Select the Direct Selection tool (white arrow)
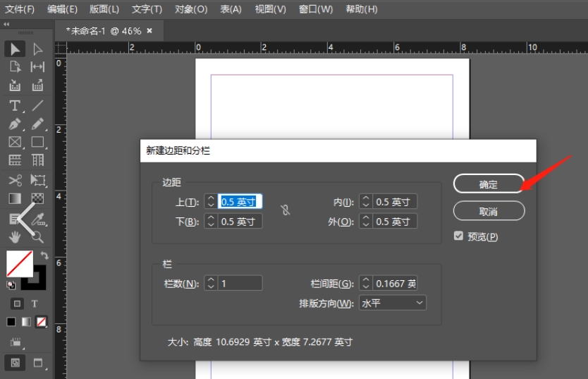 click(x=37, y=49)
